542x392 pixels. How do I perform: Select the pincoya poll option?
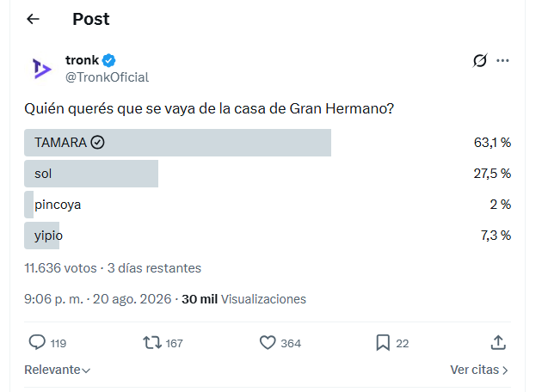click(x=268, y=205)
